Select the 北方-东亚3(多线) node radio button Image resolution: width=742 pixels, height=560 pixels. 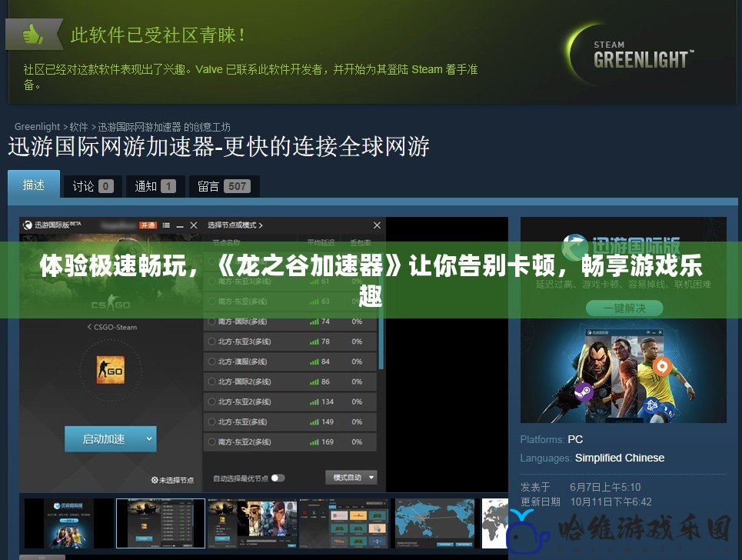coord(211,342)
